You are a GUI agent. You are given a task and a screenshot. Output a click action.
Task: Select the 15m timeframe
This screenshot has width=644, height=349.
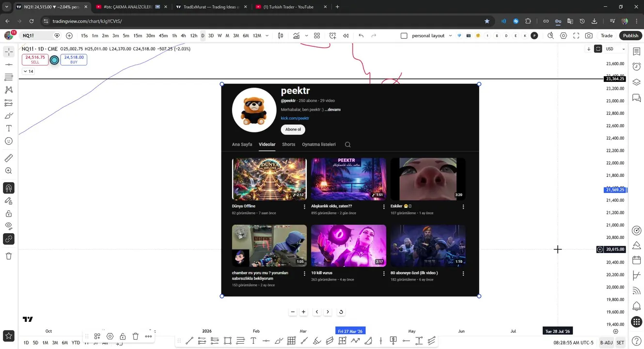pos(138,35)
